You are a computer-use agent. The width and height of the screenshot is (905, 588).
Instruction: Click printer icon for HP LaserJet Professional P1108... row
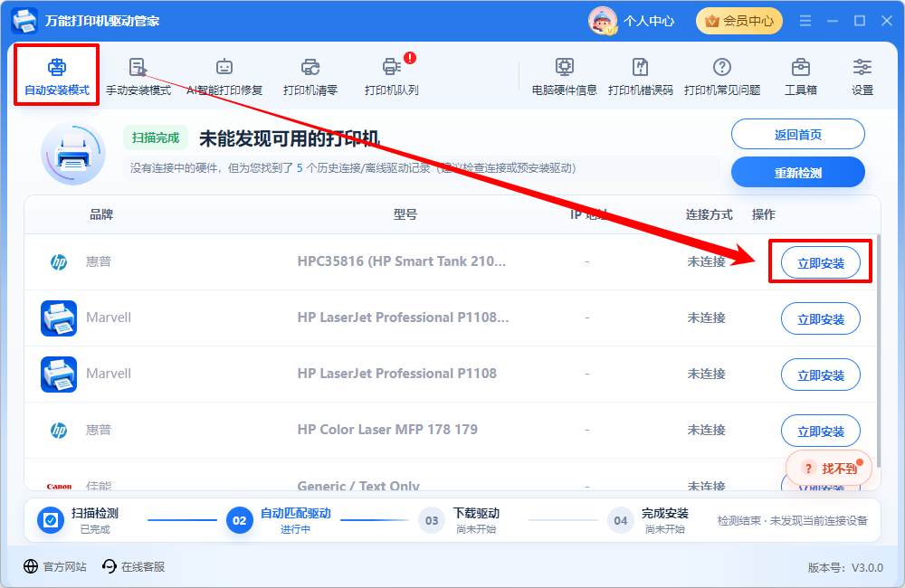click(x=59, y=318)
